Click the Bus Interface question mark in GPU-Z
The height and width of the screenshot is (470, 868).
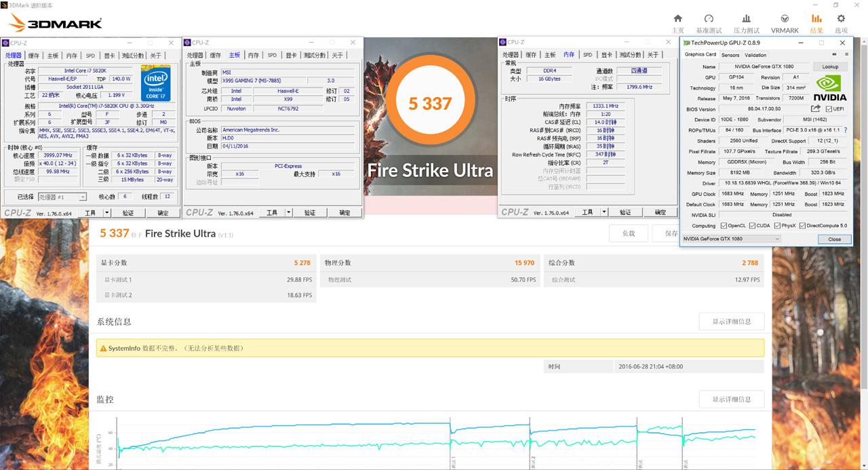(x=845, y=130)
